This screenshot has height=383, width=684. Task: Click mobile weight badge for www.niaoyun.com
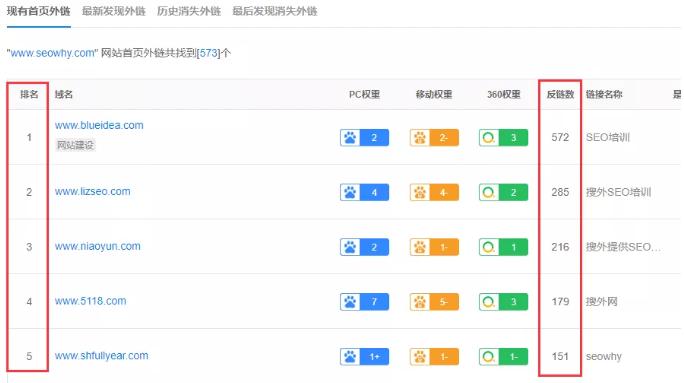click(x=434, y=247)
